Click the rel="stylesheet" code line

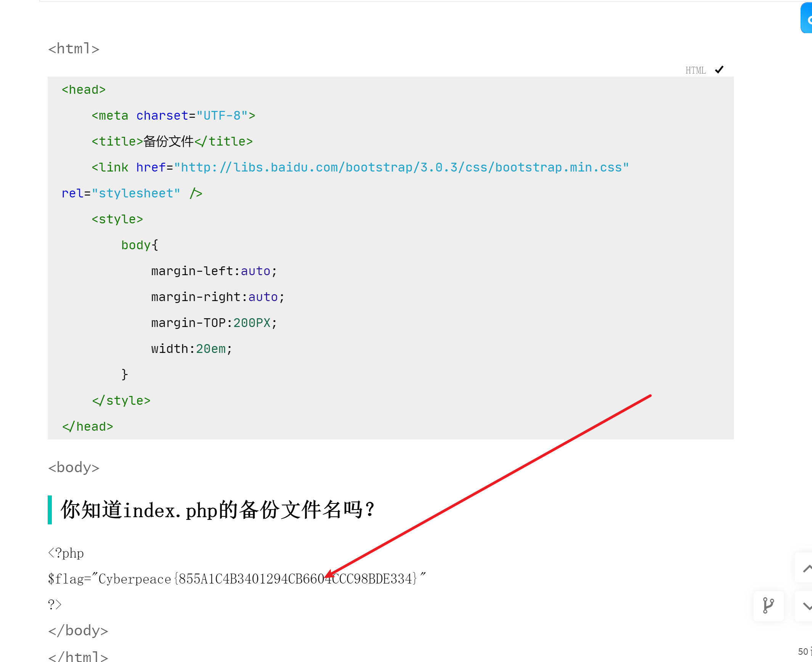tap(132, 193)
